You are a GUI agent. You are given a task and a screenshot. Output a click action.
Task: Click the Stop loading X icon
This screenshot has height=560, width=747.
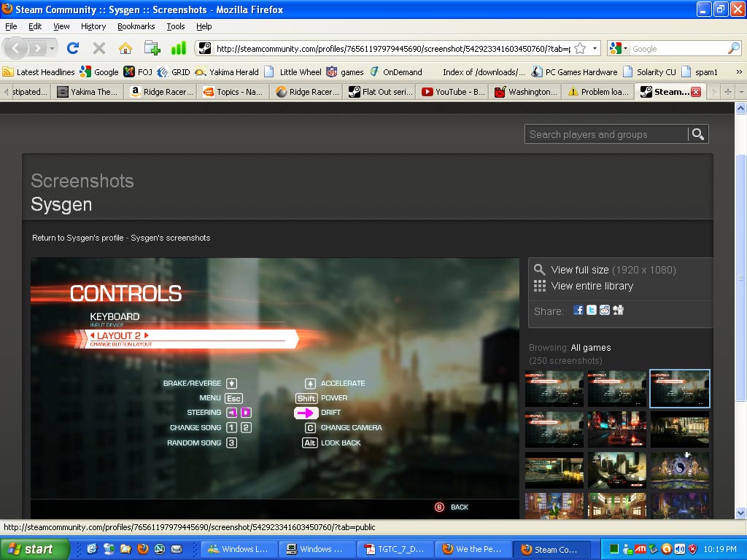(99, 48)
